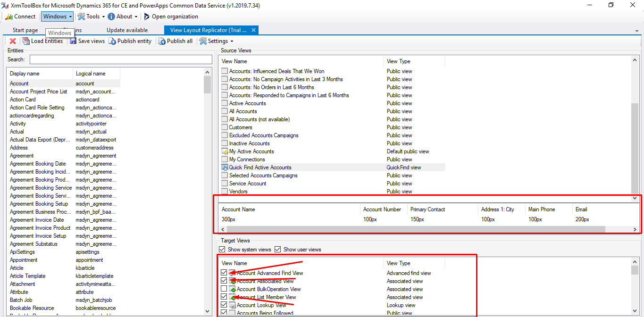This screenshot has width=644, height=317.
Task: Click the icon next to Service Account view
Action: tap(225, 184)
